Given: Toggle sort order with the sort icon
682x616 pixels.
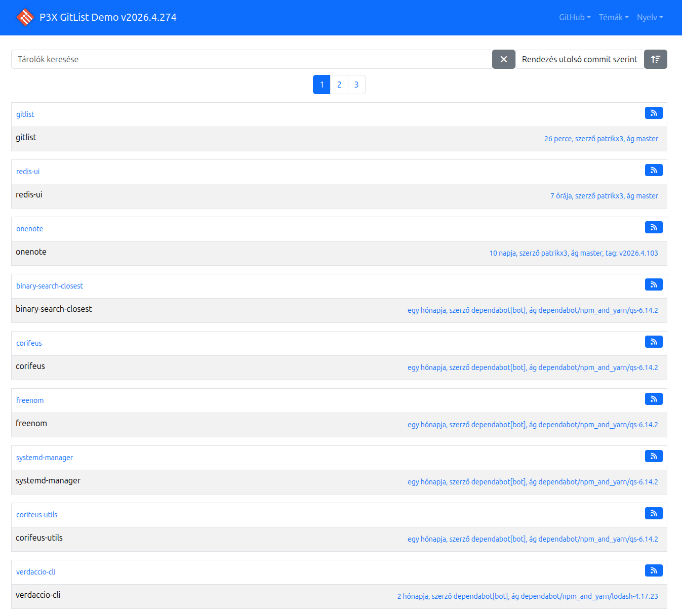Looking at the screenshot, I should coord(655,59).
